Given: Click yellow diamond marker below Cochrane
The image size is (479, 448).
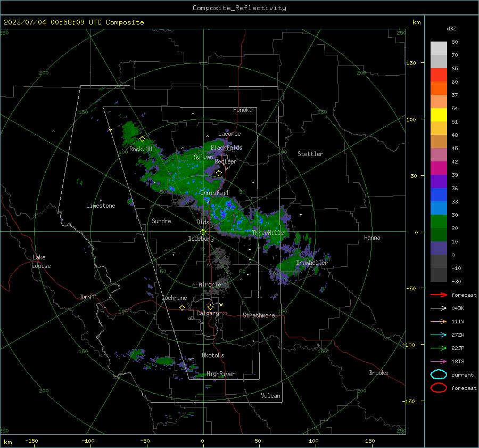Looking at the screenshot, I should pyautogui.click(x=182, y=307).
